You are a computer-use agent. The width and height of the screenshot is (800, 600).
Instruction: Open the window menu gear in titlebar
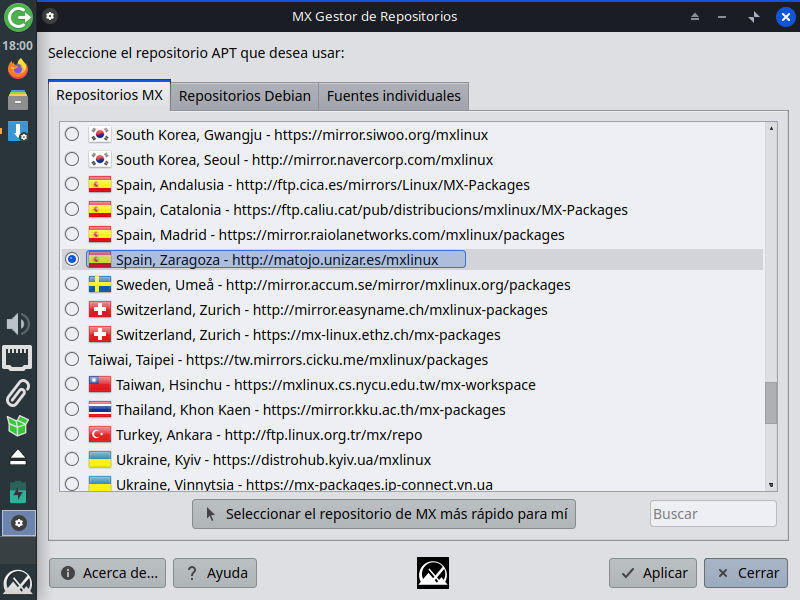(49, 16)
